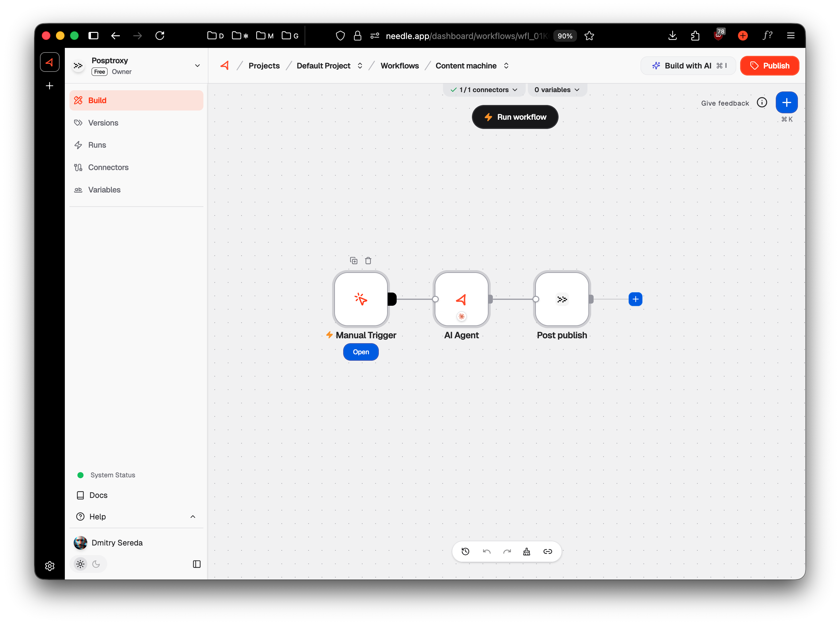Select the AI Agent node
This screenshot has height=625, width=840.
click(x=461, y=299)
